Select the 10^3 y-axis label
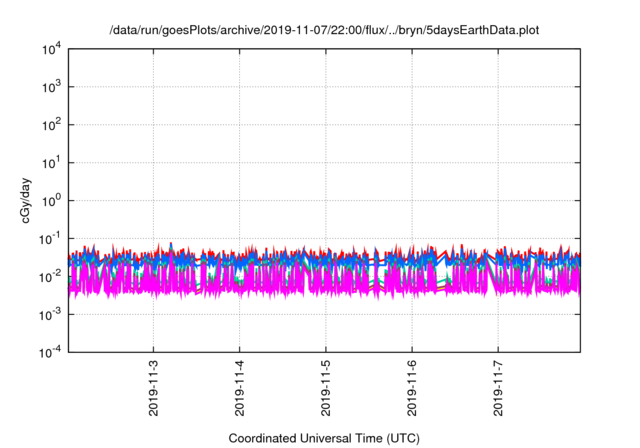Image resolution: width=640 pixels, height=448 pixels. click(51, 87)
